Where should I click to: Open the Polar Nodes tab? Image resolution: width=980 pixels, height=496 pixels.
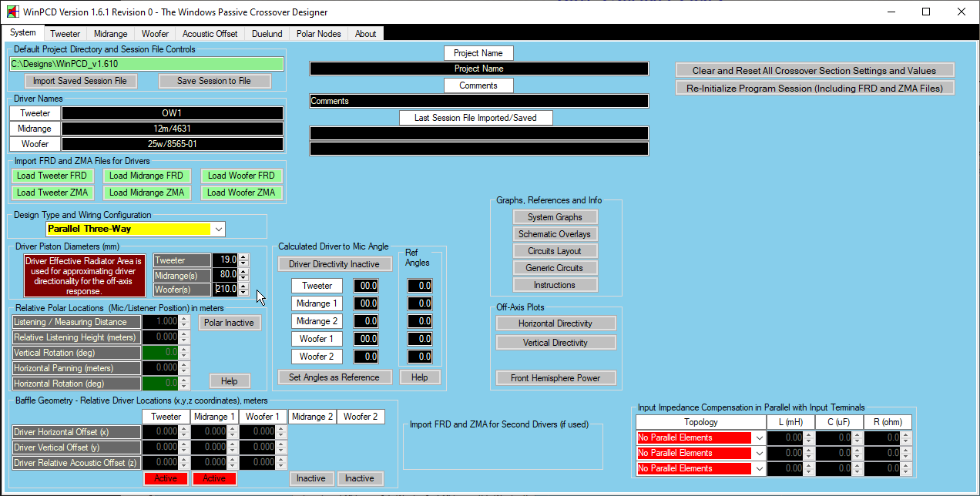click(x=318, y=34)
